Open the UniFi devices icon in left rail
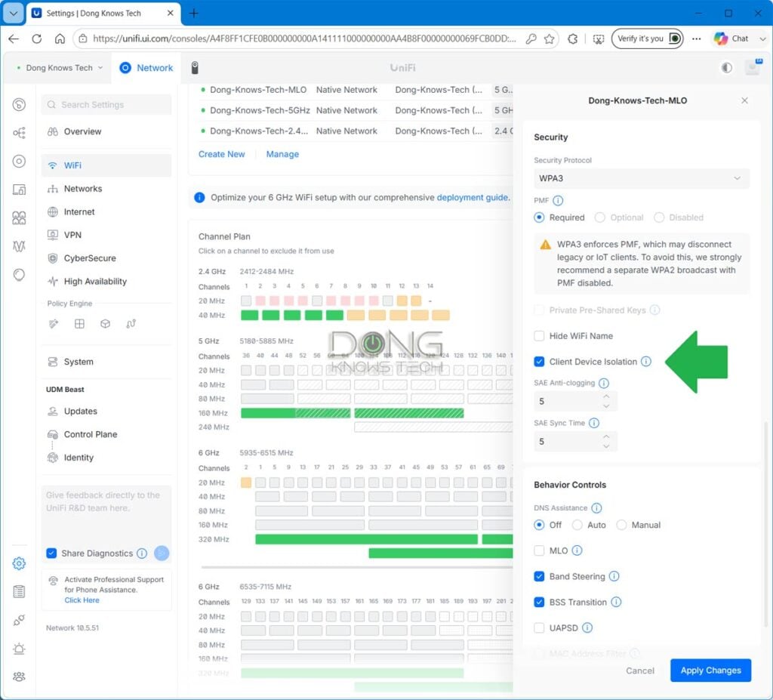The image size is (773, 700). click(19, 162)
